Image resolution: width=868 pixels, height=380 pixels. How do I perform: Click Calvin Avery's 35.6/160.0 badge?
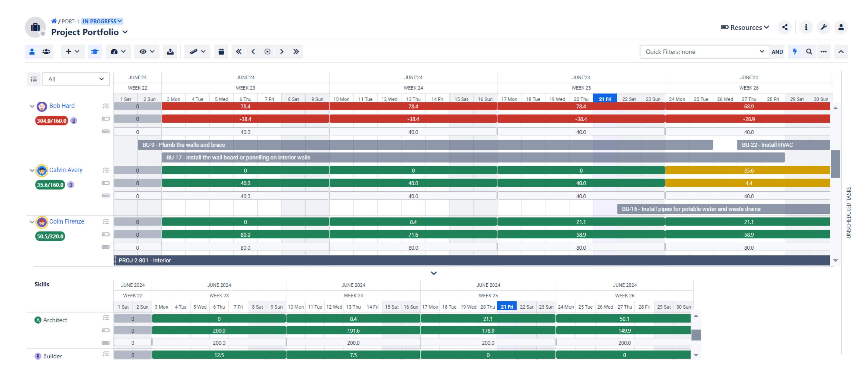coord(50,185)
